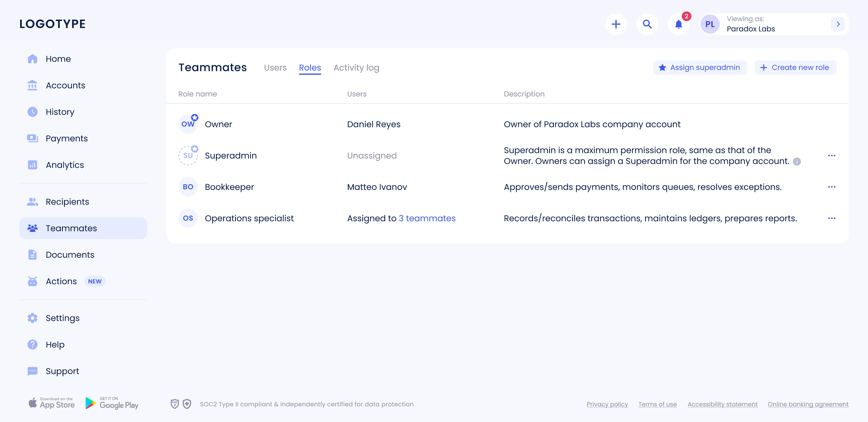Click Assign superadmin button
The width and height of the screenshot is (868, 422).
click(700, 67)
